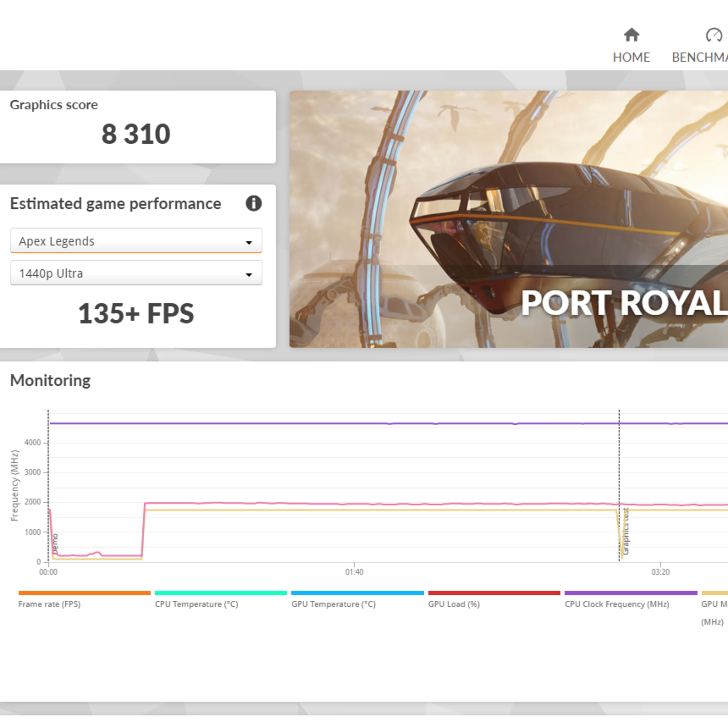Click the estimated game performance info icon
The width and height of the screenshot is (728, 728).
click(x=254, y=203)
